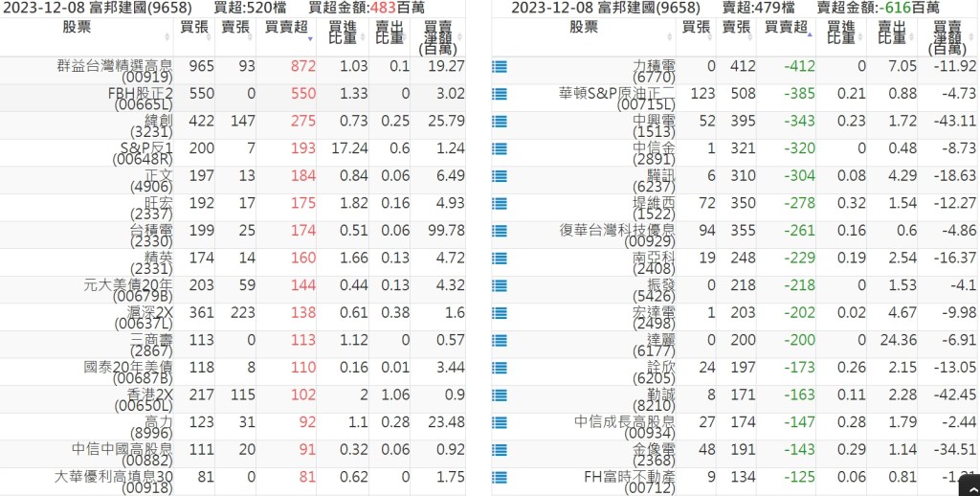The height and width of the screenshot is (496, 980).
Task: Click the list icon beside 力積電 (6770)
Action: [x=499, y=68]
